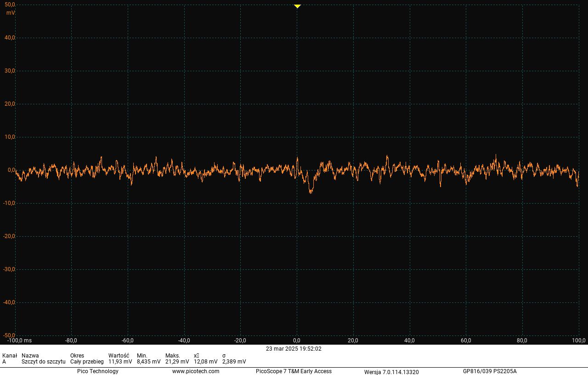Screen dimensions: 588x375
Task: Open the www.picotech.com link
Action: (196, 371)
